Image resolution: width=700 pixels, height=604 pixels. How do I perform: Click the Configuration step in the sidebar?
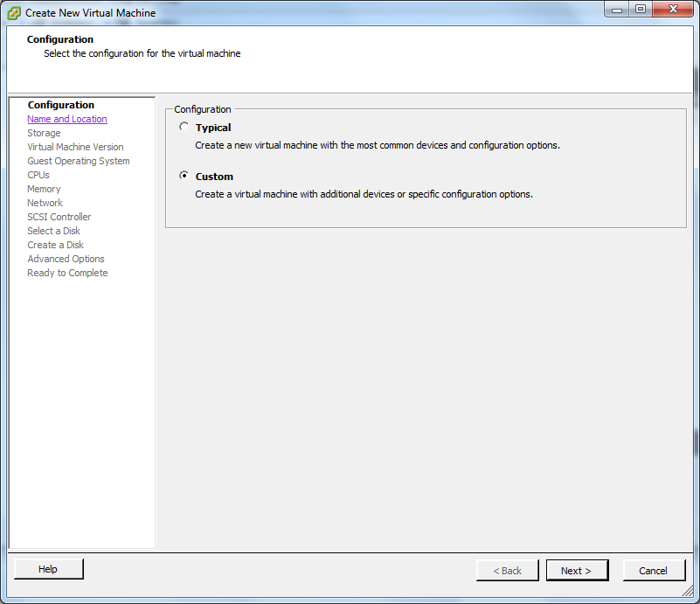[x=61, y=105]
